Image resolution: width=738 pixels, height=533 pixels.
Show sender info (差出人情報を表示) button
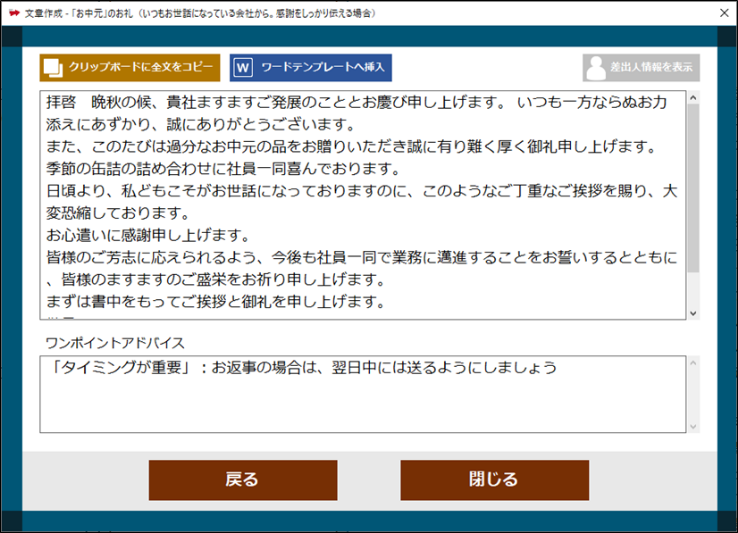tap(641, 68)
